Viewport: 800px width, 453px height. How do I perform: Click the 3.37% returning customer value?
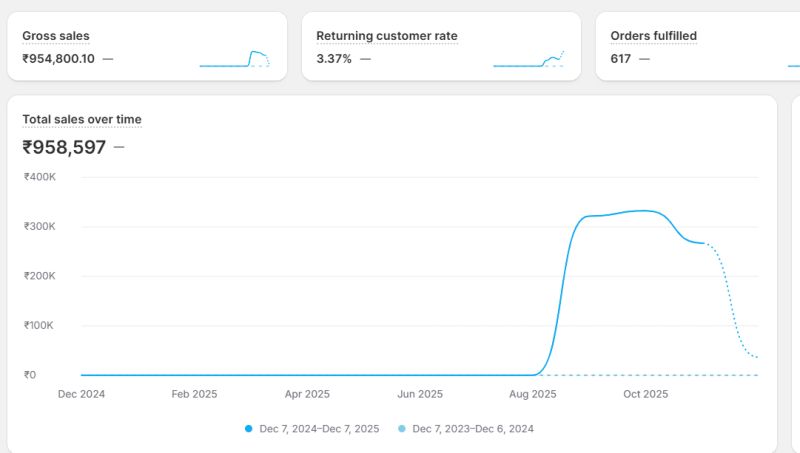tap(334, 59)
